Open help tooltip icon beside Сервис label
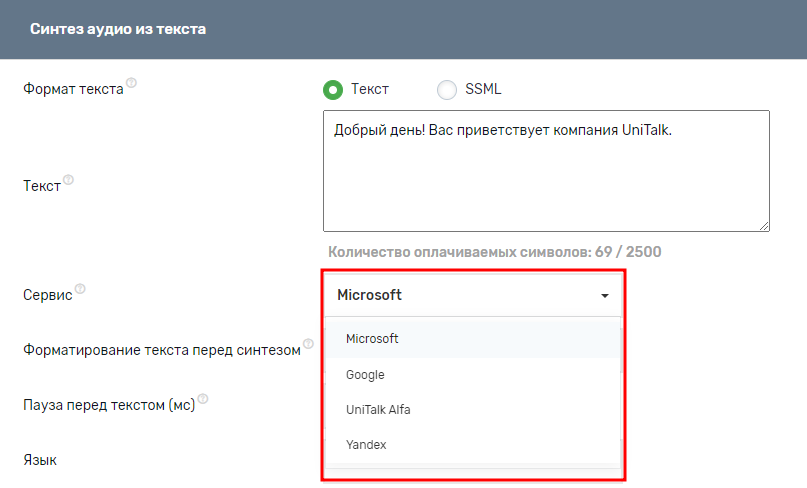The height and width of the screenshot is (488, 807). (x=80, y=289)
